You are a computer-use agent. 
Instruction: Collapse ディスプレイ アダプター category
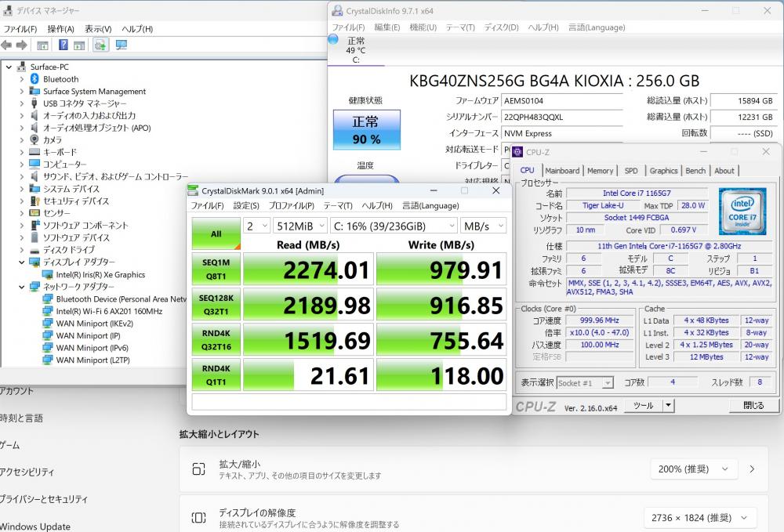[21, 262]
